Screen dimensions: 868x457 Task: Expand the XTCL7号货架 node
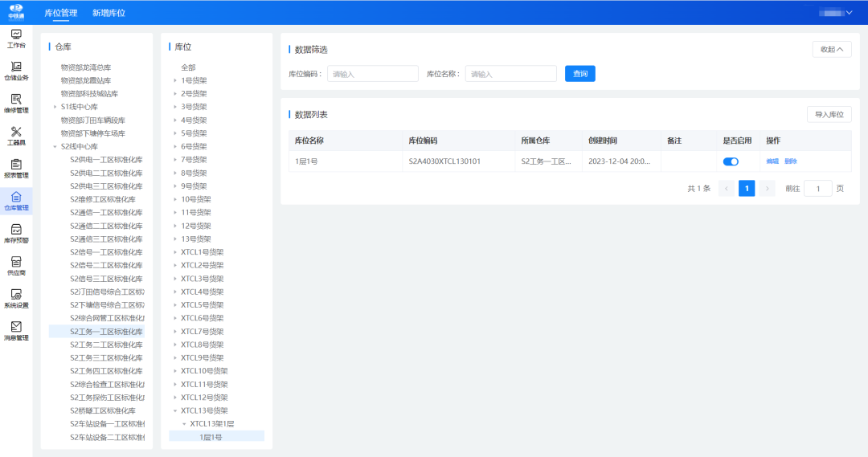point(175,332)
